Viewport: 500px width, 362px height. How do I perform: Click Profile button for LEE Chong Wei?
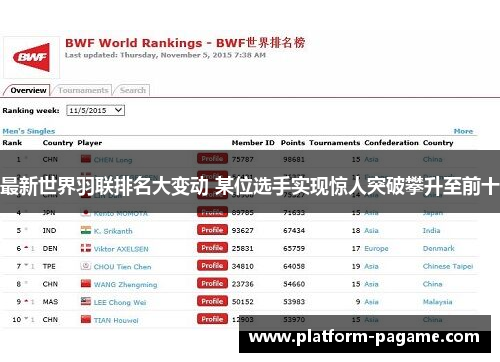(212, 301)
